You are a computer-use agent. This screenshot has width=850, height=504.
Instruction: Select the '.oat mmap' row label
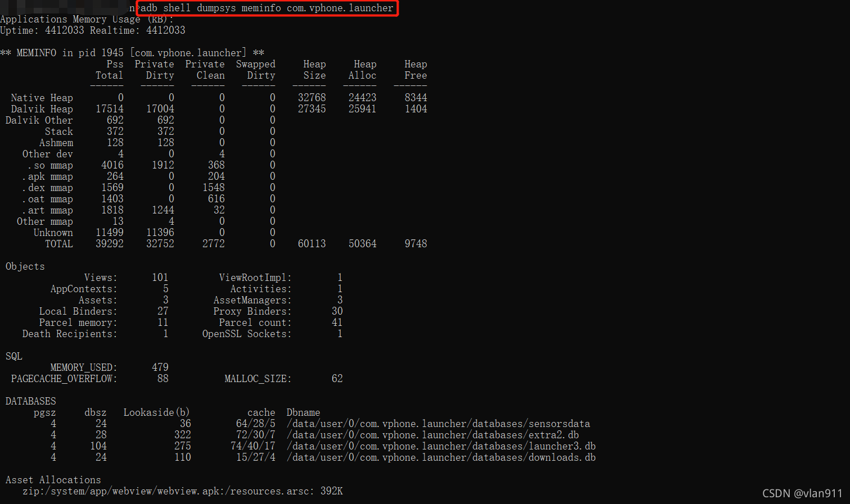click(48, 199)
